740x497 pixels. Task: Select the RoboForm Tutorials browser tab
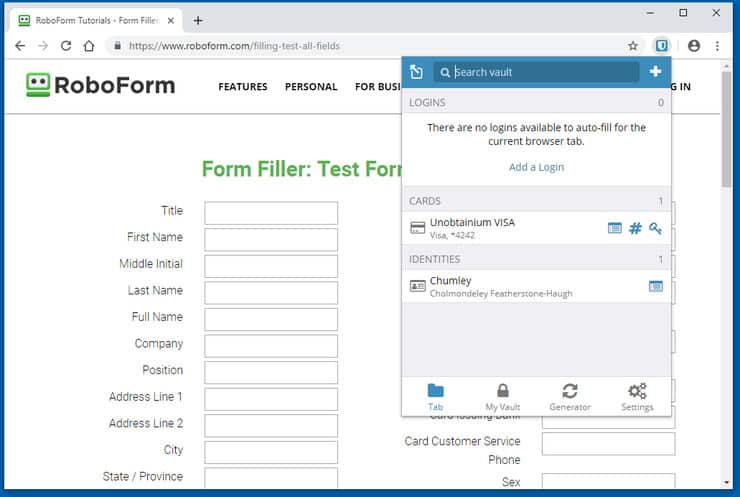(x=96, y=21)
